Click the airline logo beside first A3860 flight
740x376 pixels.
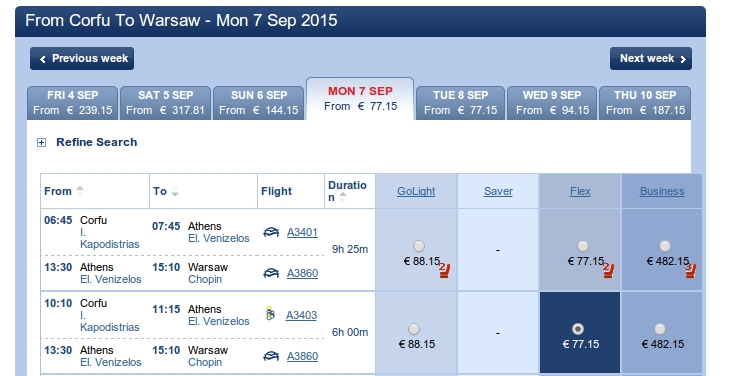(x=271, y=273)
